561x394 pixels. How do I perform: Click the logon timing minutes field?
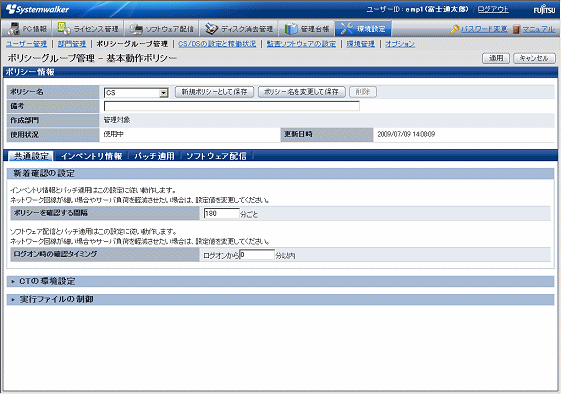tap(257, 254)
